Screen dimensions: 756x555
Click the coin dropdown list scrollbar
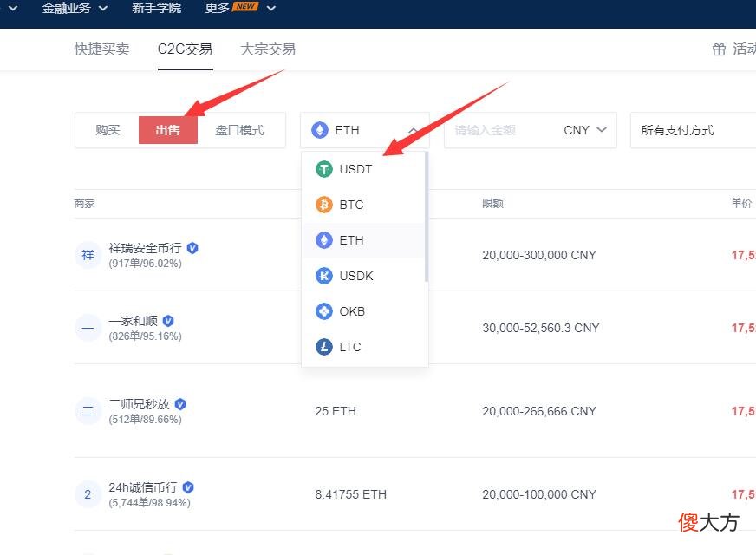[x=427, y=217]
